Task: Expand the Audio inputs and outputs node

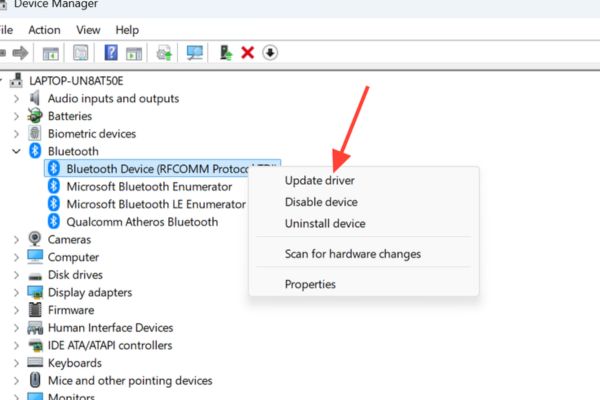Action: click(x=16, y=99)
